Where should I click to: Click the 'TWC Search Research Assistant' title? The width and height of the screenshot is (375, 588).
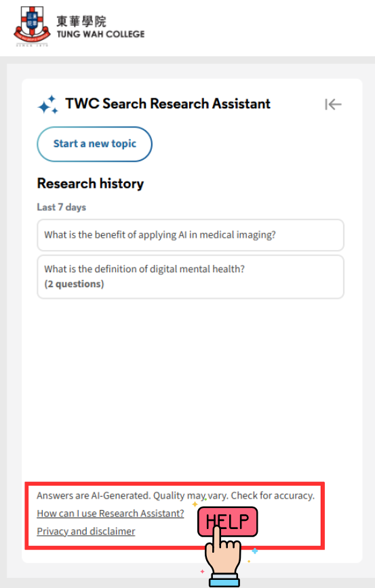[167, 104]
